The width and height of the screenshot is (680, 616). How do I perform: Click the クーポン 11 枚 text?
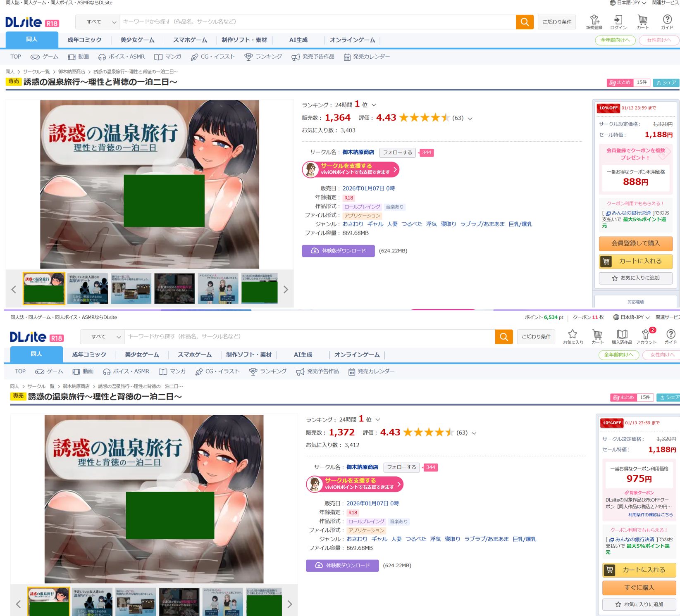point(588,317)
